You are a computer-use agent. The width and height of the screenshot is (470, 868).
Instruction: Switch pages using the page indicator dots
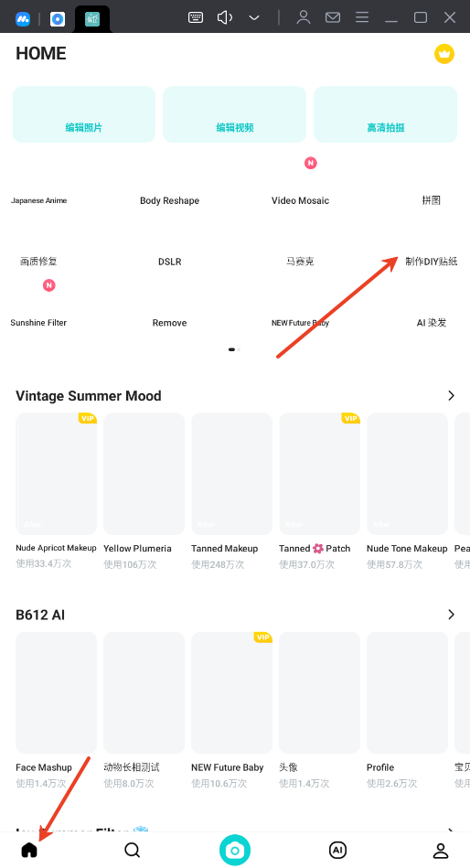[235, 349]
